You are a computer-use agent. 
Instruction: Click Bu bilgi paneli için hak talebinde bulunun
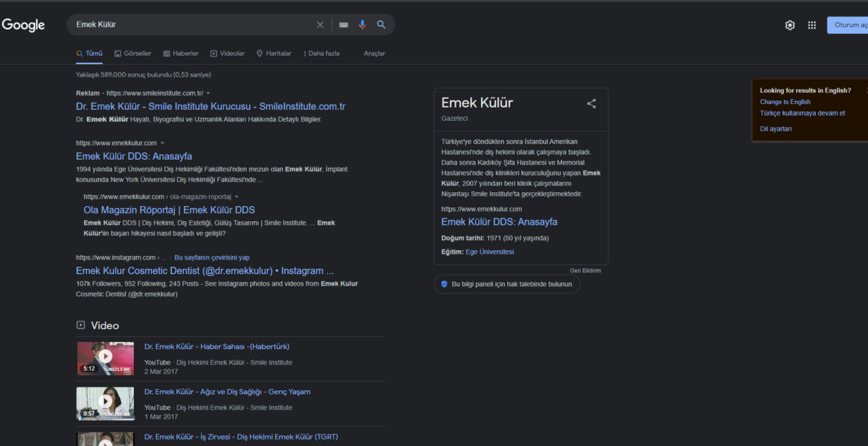tap(507, 284)
